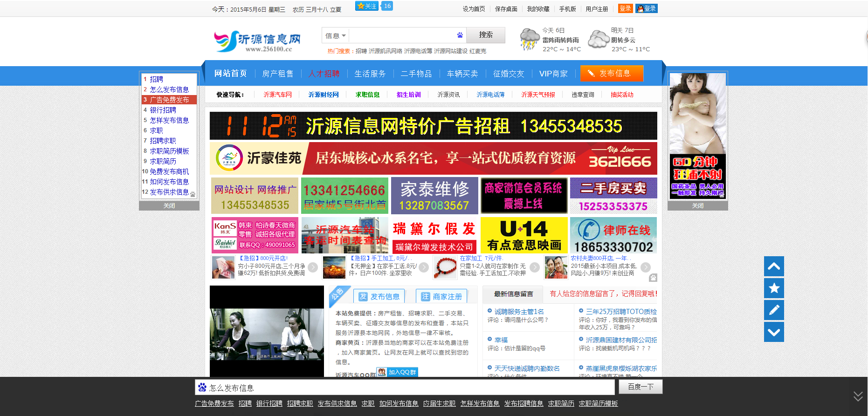The width and height of the screenshot is (868, 416).
Task: Open the 信息 search category dropdown
Action: click(335, 35)
